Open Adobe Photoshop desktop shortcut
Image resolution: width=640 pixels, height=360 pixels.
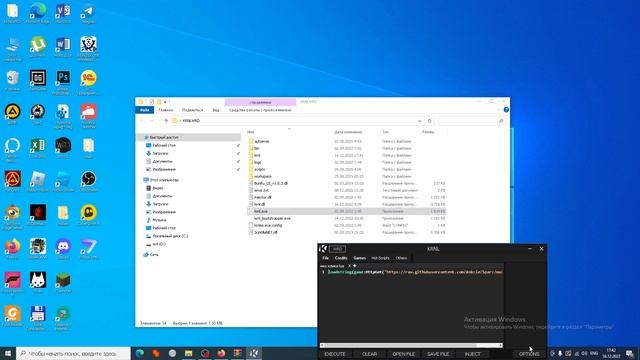pyautogui.click(x=63, y=82)
